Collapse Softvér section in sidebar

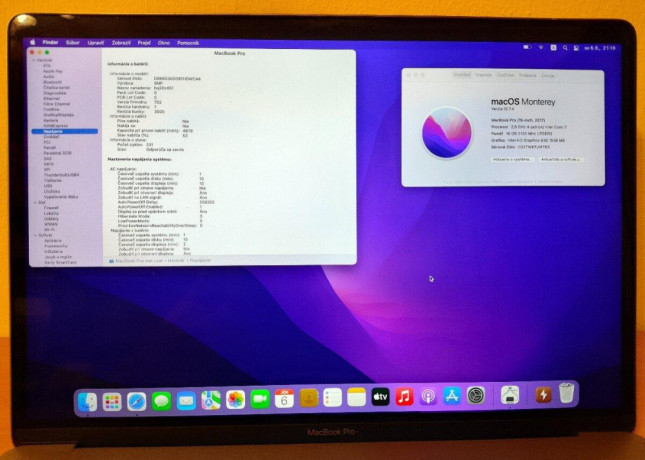pos(36,235)
